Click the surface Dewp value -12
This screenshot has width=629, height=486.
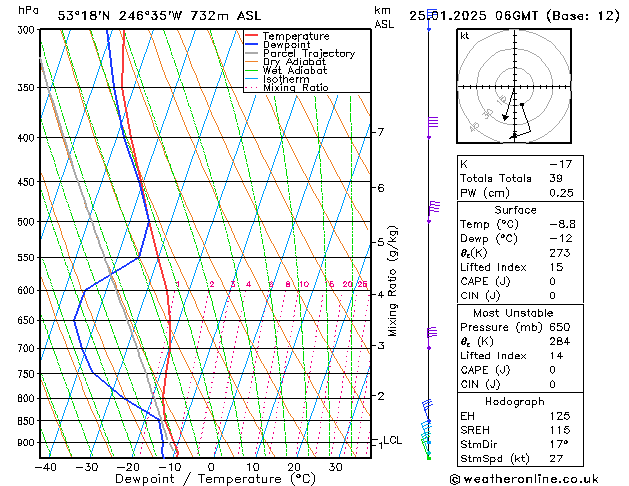click(x=561, y=239)
